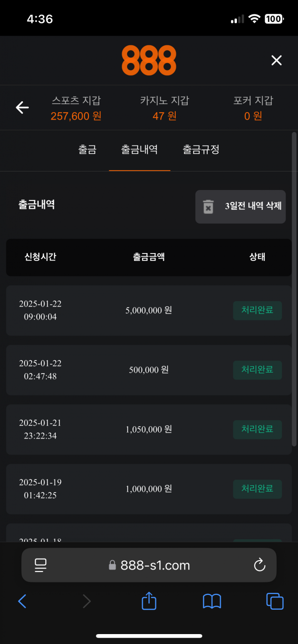Tap the 888 logo
Image resolution: width=298 pixels, height=644 pixels.
click(149, 60)
